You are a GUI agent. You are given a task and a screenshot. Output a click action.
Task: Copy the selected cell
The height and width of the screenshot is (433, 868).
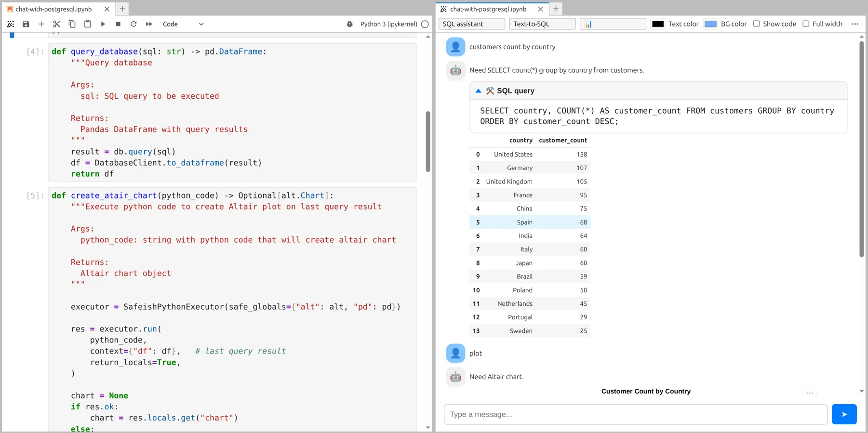click(72, 24)
